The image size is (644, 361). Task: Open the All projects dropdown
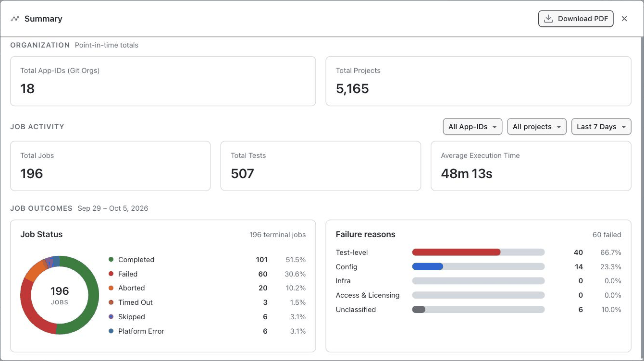coord(537,127)
